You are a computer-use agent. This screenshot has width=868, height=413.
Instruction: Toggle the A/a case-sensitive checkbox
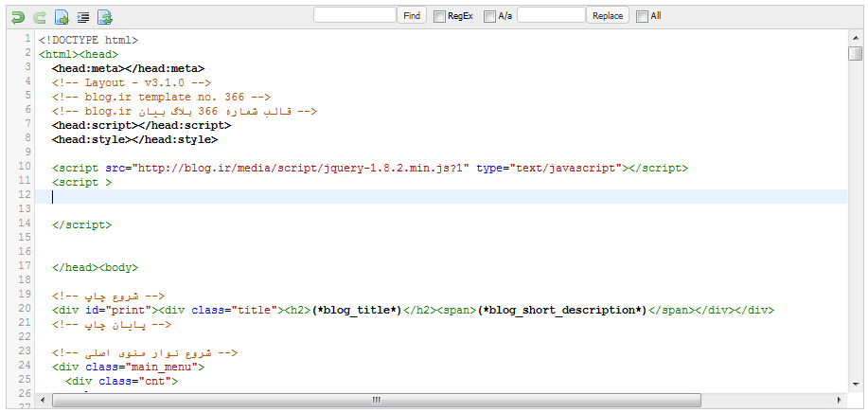tap(489, 16)
